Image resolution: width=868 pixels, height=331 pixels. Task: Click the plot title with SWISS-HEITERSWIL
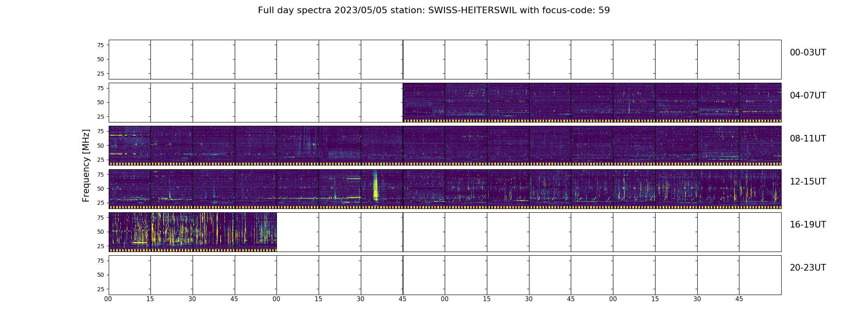click(434, 10)
